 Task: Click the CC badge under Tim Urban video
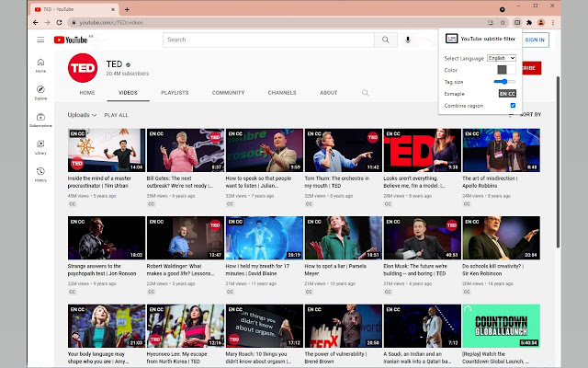point(72,204)
